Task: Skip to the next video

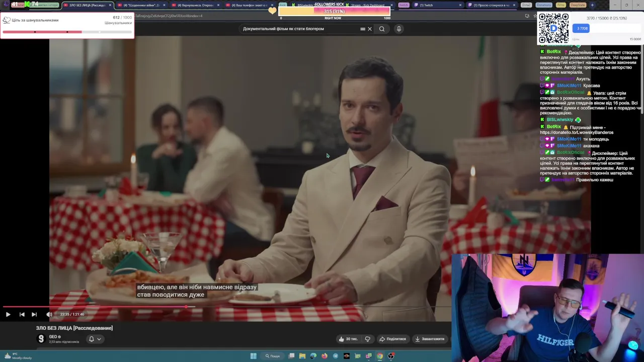Action: pos(34,314)
